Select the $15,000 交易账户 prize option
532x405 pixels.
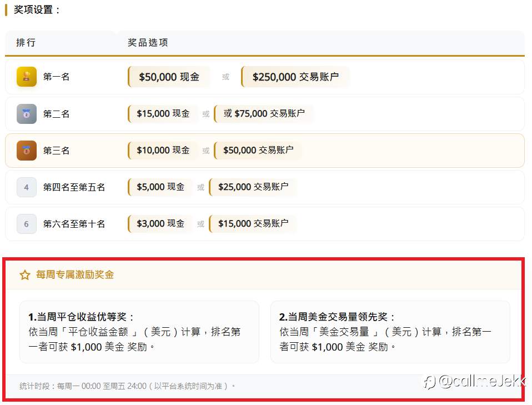[x=253, y=223]
